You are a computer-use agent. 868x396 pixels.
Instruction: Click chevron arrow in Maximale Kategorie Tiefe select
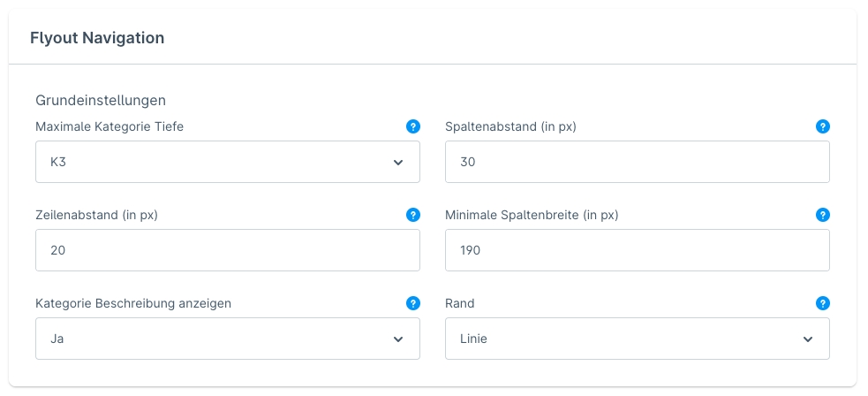pyautogui.click(x=397, y=163)
